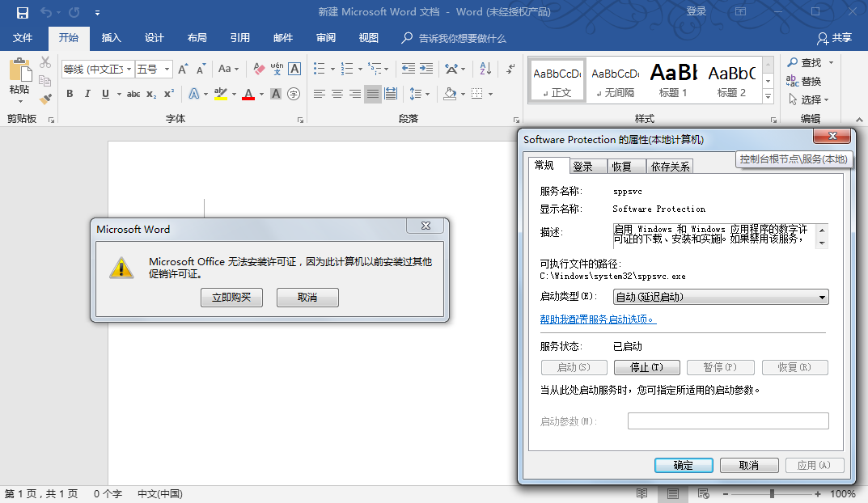Open the font size dropdown 五号
Screen dimensions: 868x503
[x=167, y=70]
